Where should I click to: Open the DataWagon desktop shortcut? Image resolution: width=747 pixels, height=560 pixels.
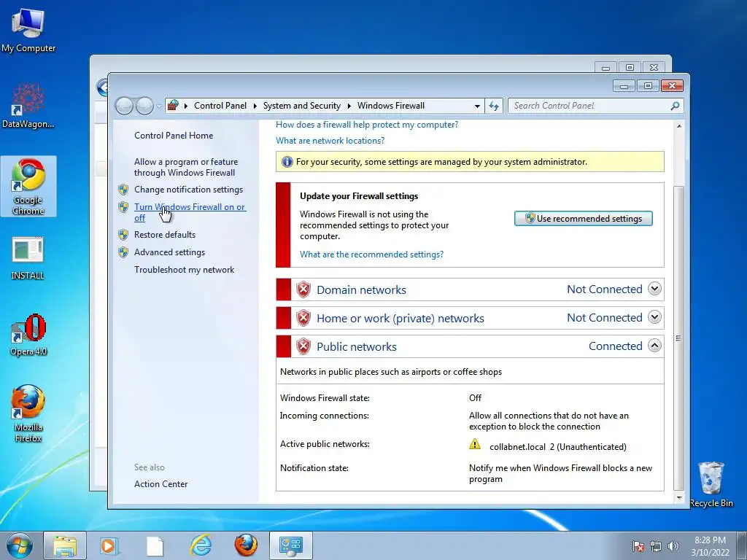tap(28, 105)
